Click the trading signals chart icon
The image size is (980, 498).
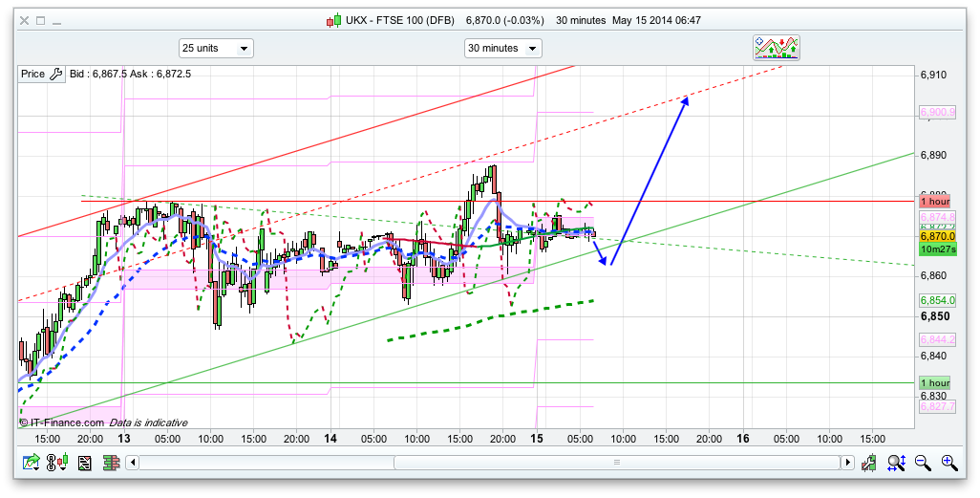click(x=777, y=47)
